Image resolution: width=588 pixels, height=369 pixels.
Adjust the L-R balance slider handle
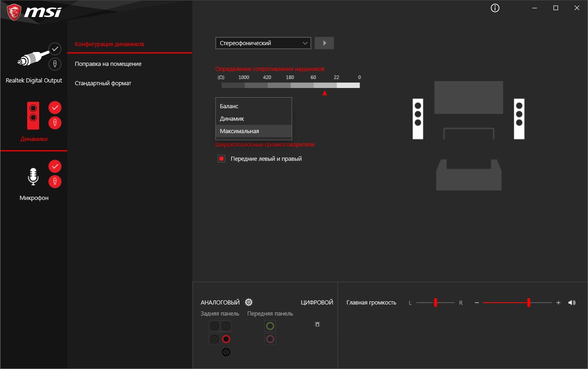point(435,303)
